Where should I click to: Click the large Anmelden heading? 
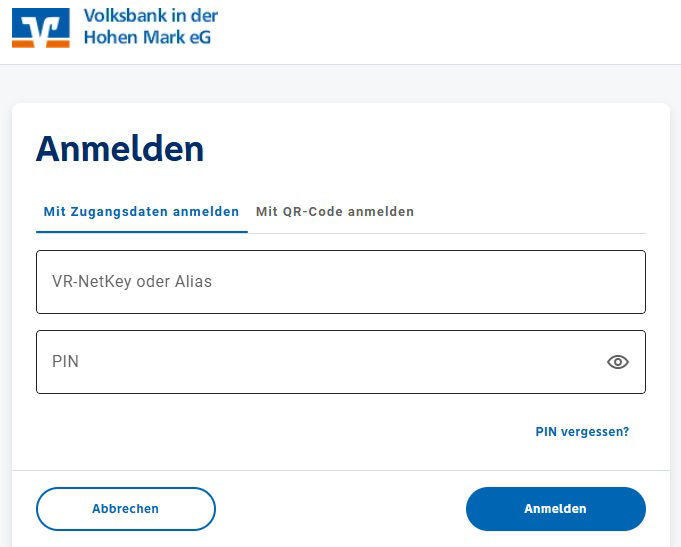pyautogui.click(x=120, y=149)
